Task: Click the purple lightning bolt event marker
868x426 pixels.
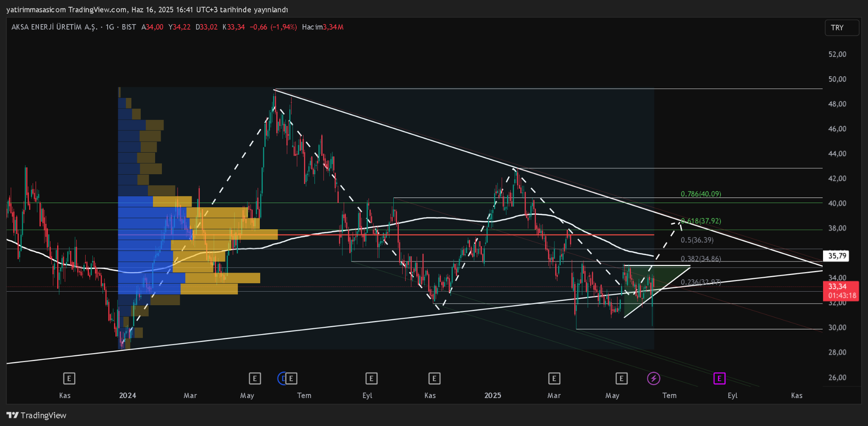Action: (x=654, y=378)
